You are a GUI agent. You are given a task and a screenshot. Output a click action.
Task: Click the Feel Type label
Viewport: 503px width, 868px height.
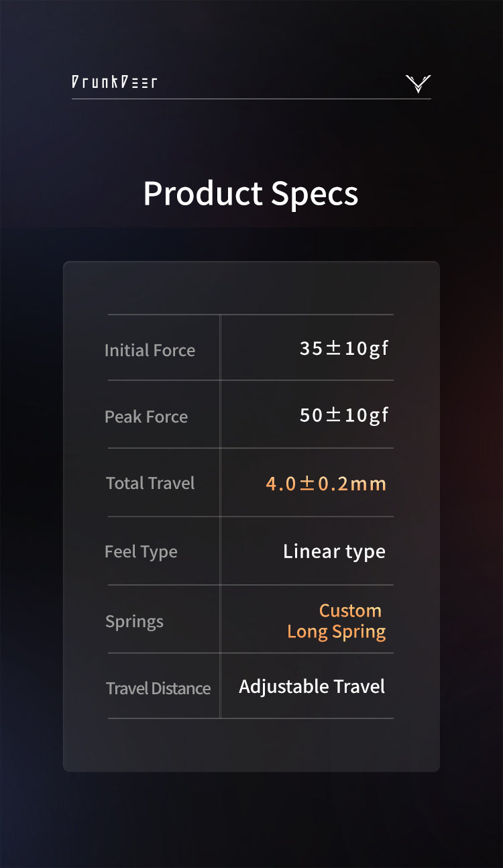(x=141, y=552)
